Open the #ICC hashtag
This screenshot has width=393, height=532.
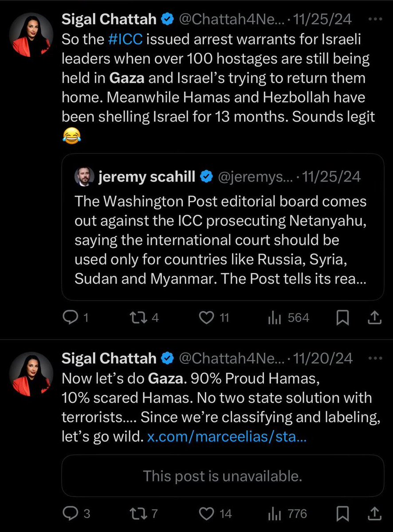(x=125, y=39)
